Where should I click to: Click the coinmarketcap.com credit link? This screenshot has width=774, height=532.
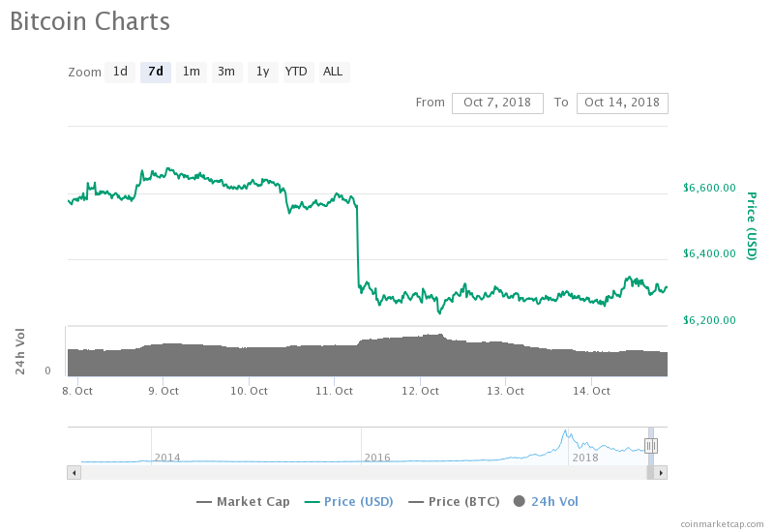pos(722,524)
